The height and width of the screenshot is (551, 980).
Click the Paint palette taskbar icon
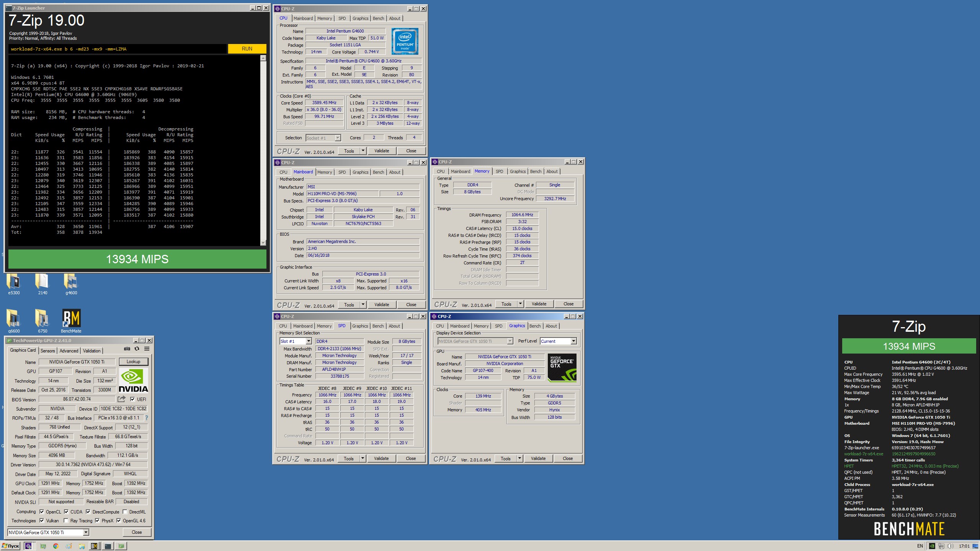69,546
